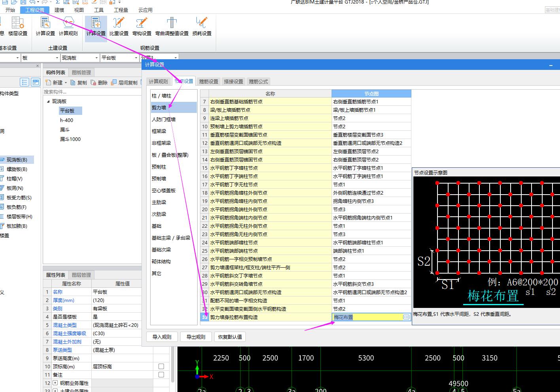The image size is (560, 392).
Task: Switch to 箍筋设置 tab in dialog
Action: (209, 81)
